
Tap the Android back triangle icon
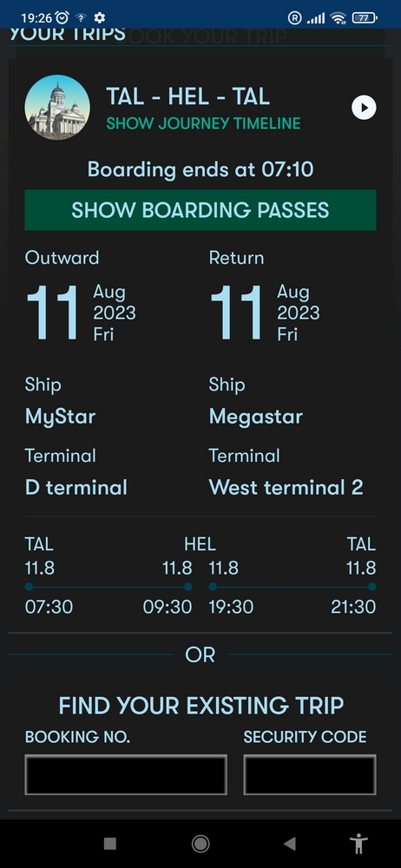(289, 843)
